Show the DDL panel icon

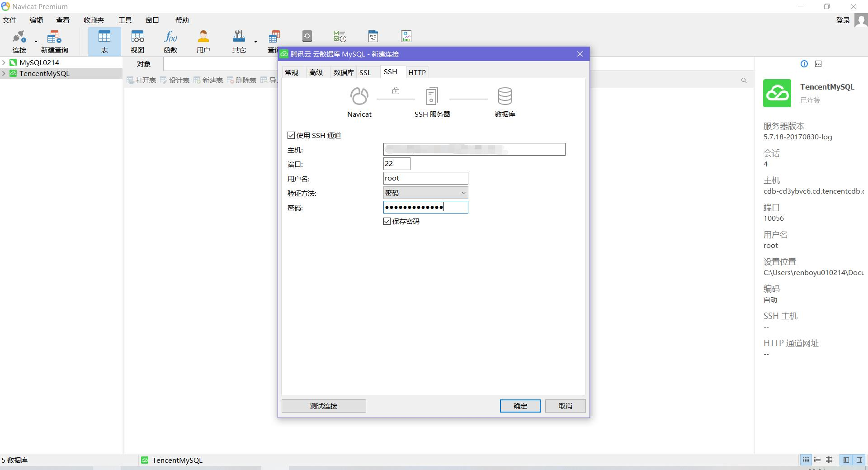pos(818,64)
